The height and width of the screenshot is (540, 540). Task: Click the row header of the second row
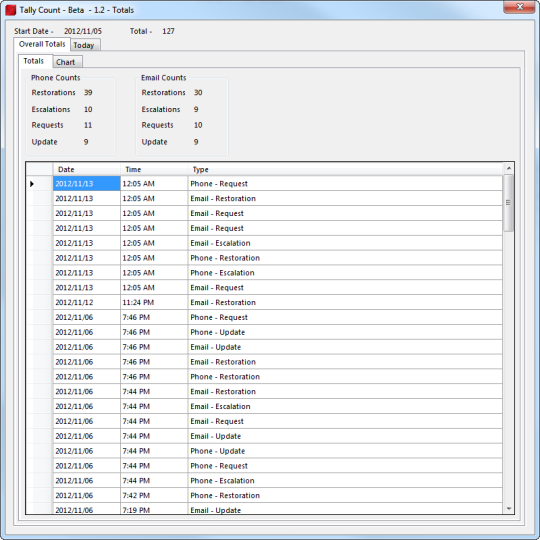(39, 198)
